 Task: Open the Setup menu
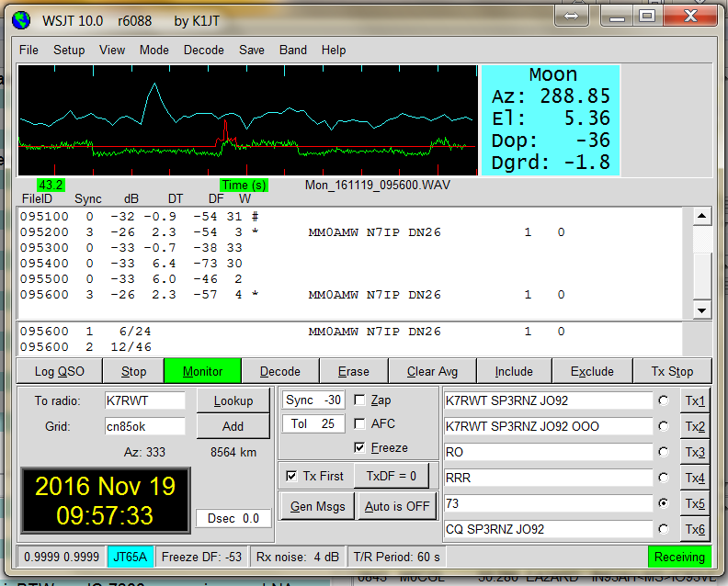(69, 51)
